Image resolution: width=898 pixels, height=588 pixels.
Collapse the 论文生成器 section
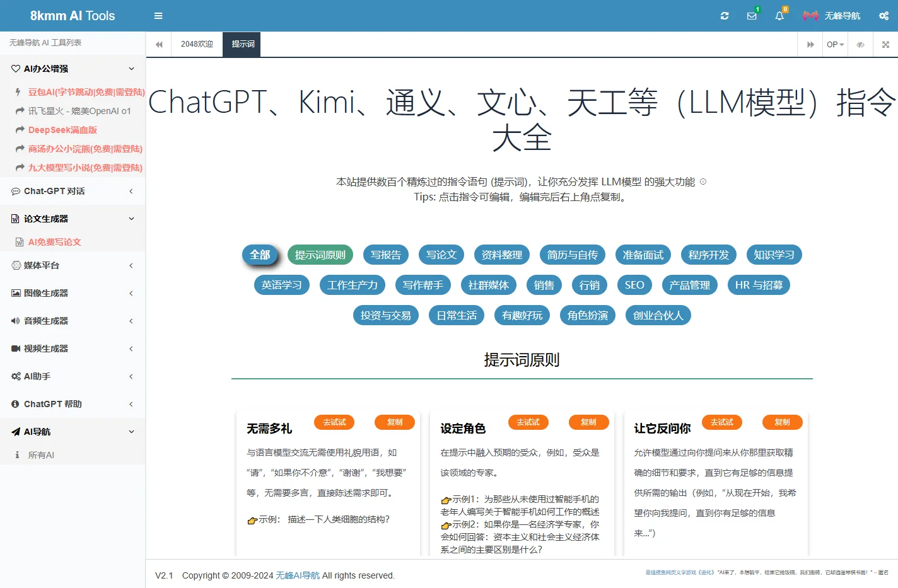(x=73, y=219)
